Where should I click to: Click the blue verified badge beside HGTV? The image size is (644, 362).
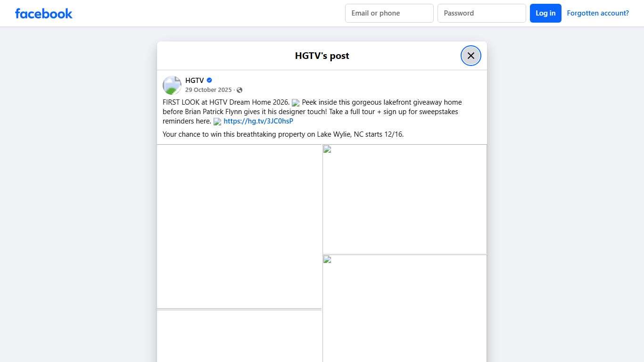click(x=209, y=81)
